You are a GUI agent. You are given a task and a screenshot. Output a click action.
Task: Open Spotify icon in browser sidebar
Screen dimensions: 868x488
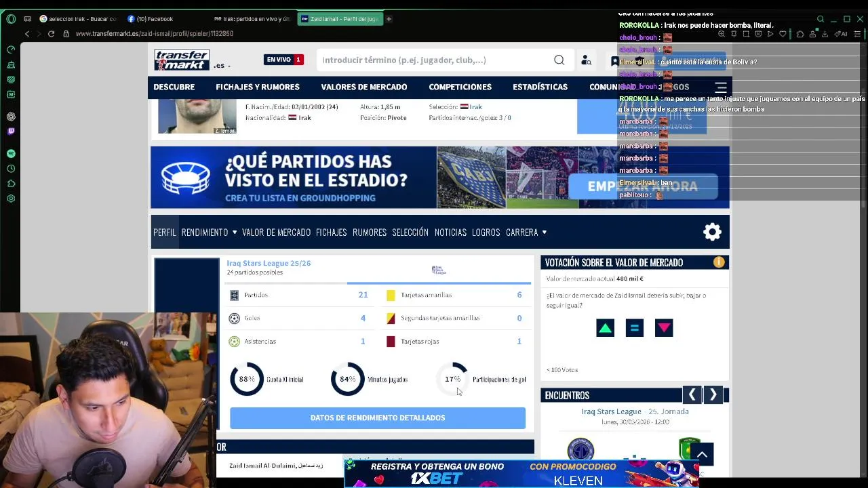coord(11,154)
